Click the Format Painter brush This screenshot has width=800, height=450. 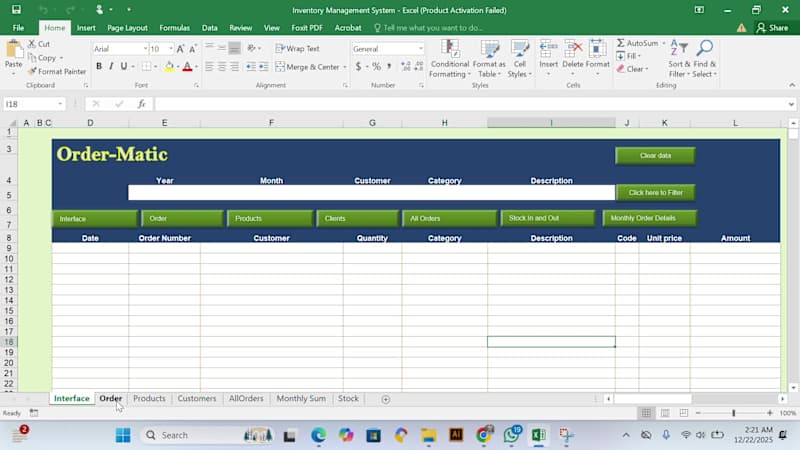(x=32, y=71)
